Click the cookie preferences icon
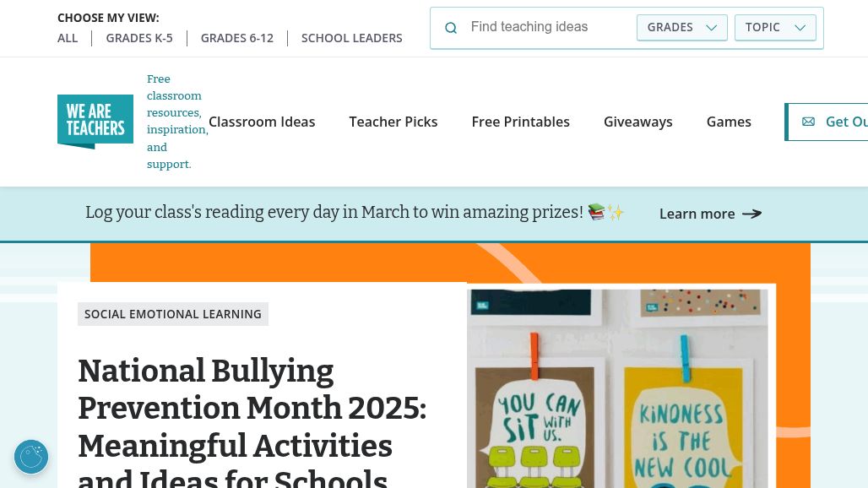Screen dimensions: 868x488 click(x=31, y=457)
